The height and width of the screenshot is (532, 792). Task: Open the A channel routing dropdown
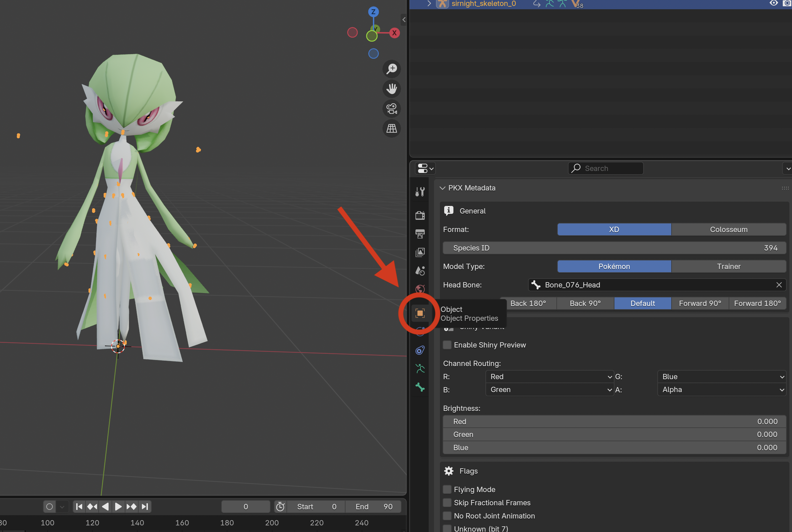(722, 389)
